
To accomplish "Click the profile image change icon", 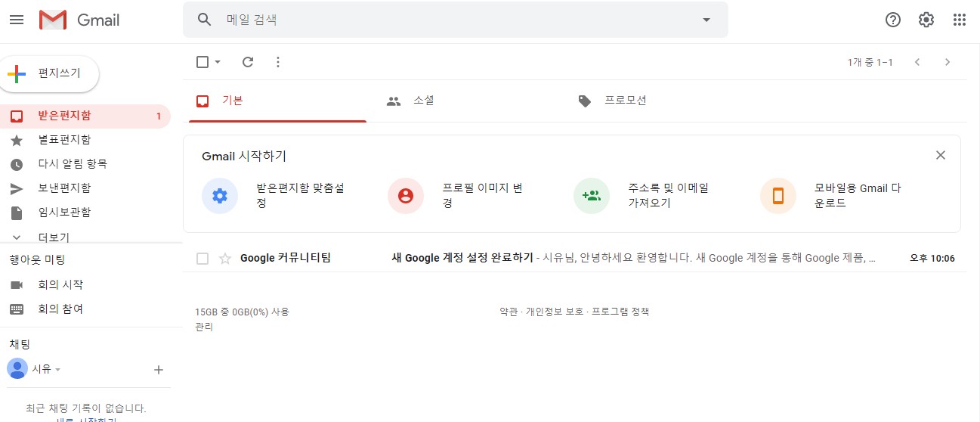I will click(x=406, y=196).
